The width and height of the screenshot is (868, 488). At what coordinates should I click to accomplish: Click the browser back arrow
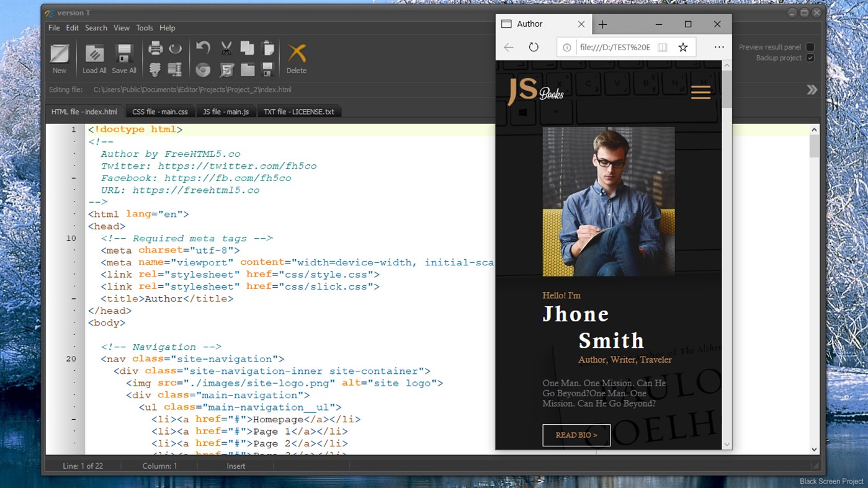(x=509, y=47)
